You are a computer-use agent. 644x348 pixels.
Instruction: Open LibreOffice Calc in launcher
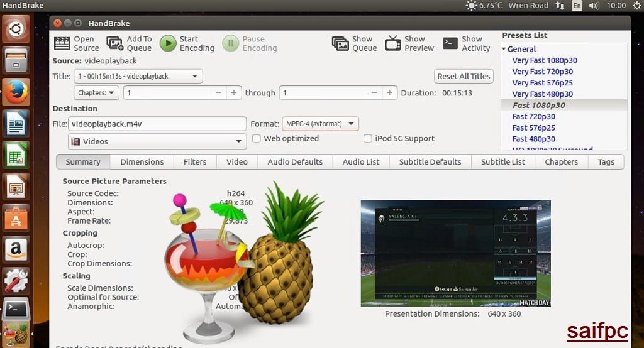16,155
